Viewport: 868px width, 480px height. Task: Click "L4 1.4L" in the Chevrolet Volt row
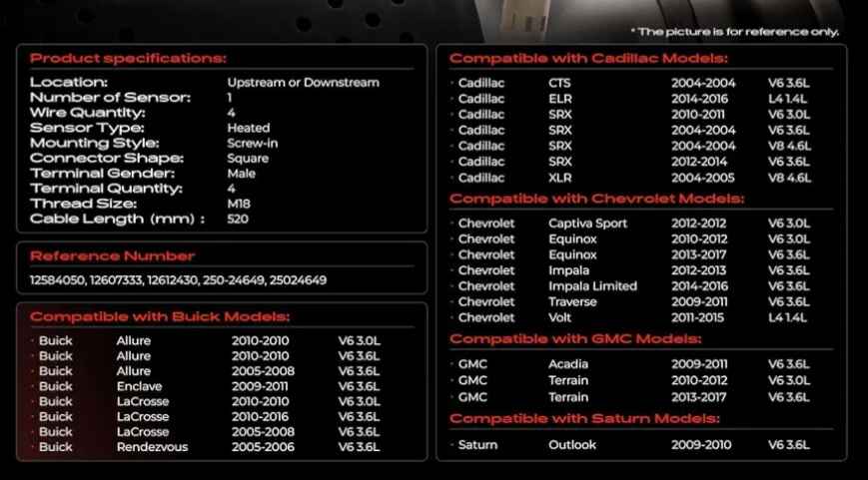(x=787, y=318)
